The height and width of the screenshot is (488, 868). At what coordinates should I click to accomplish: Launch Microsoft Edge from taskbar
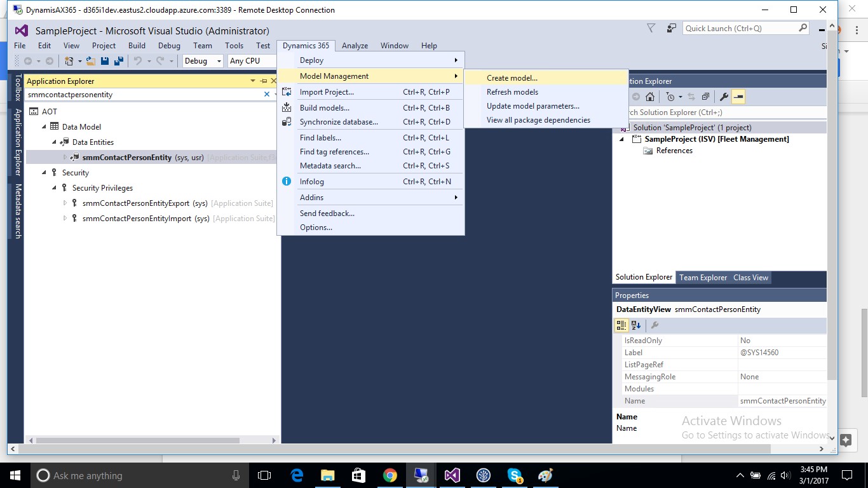click(297, 475)
